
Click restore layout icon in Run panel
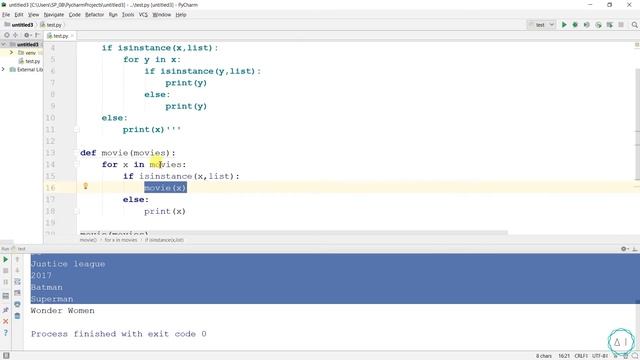(x=6, y=296)
